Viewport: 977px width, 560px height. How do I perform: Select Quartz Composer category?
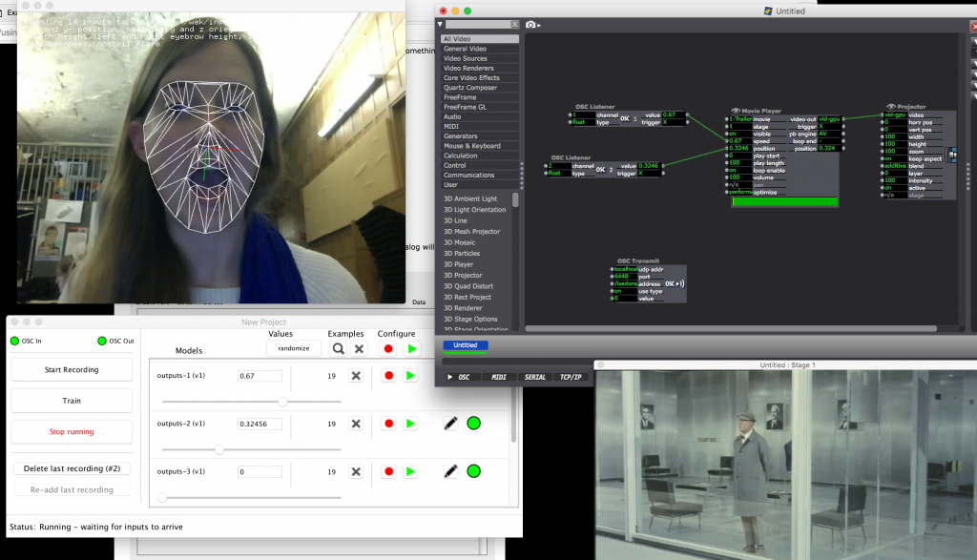point(480,88)
